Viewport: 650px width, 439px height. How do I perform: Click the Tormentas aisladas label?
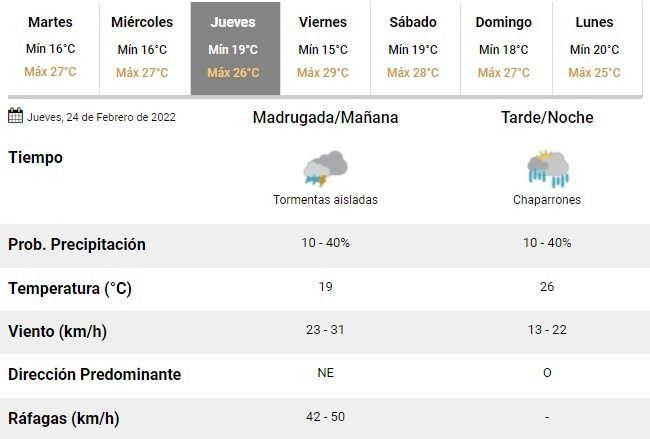[325, 200]
